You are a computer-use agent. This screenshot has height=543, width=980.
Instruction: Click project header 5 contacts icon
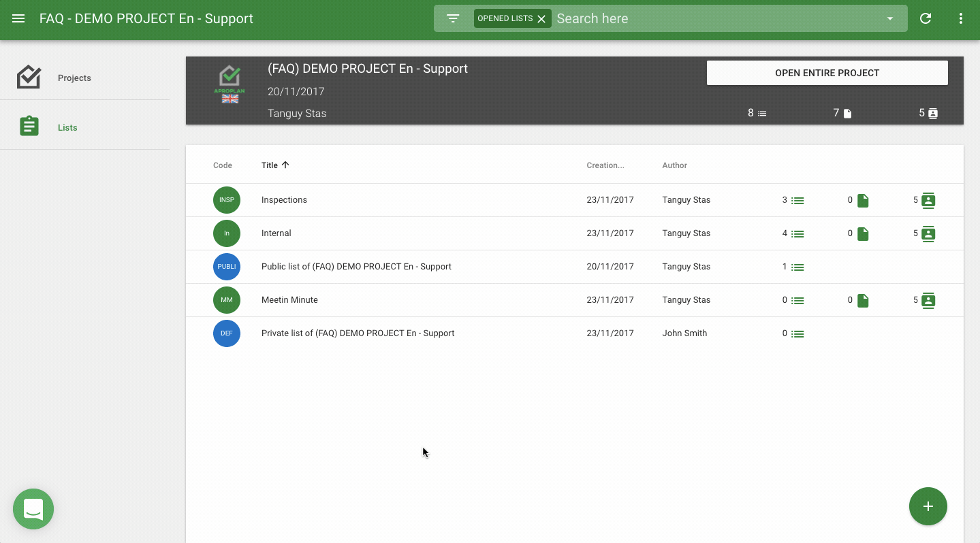[933, 114]
